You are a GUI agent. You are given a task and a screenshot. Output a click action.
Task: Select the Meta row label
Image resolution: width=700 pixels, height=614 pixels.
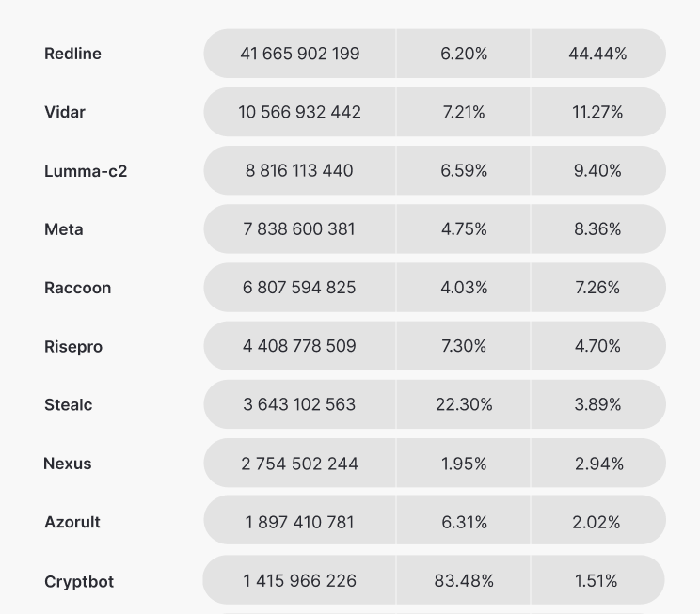[64, 229]
